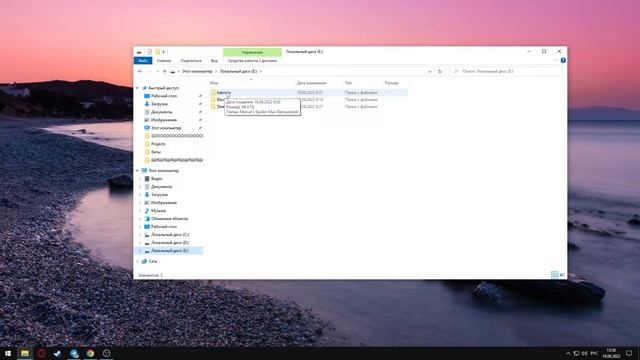Open Объемные объекты in navigation tree
The height and width of the screenshot is (360, 640).
[x=169, y=219]
